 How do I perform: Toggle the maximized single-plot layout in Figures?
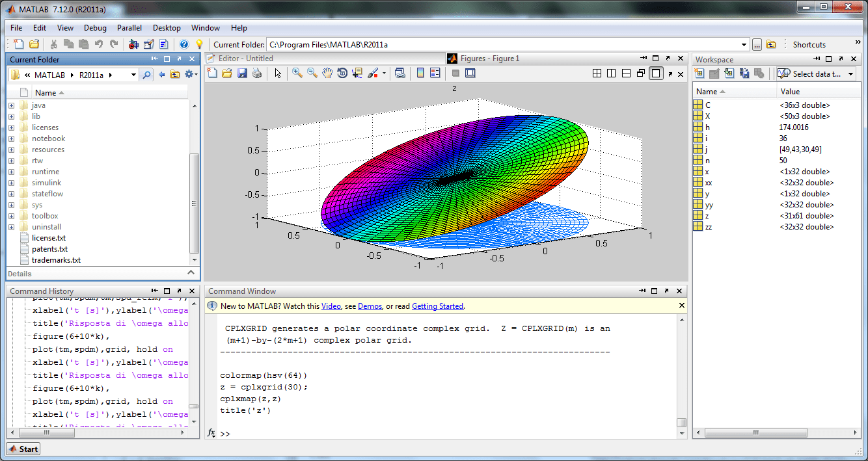655,73
